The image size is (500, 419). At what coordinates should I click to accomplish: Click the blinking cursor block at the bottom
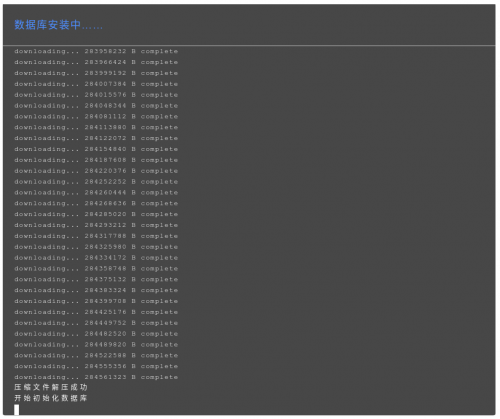[x=17, y=410]
